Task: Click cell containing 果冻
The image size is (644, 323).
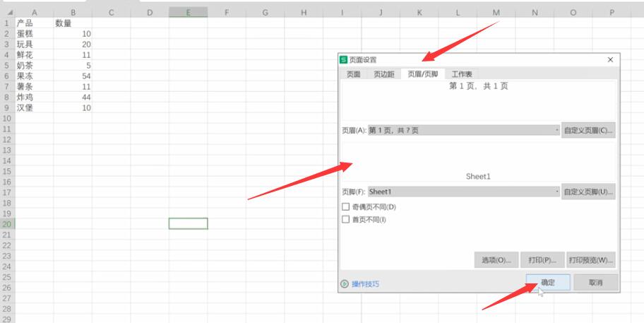Action: [34, 76]
